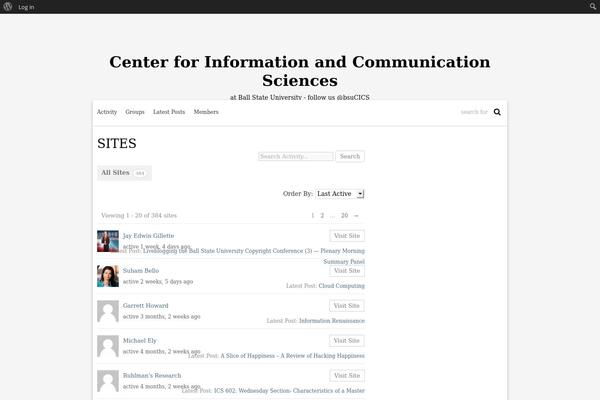This screenshot has height=400, width=600.
Task: Open the Cloud Computing post link
Action: coord(341,286)
